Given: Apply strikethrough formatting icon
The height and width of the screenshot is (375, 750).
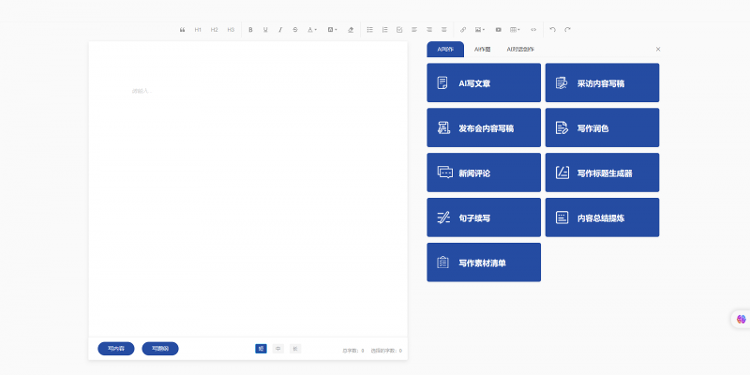Looking at the screenshot, I should click(x=295, y=30).
